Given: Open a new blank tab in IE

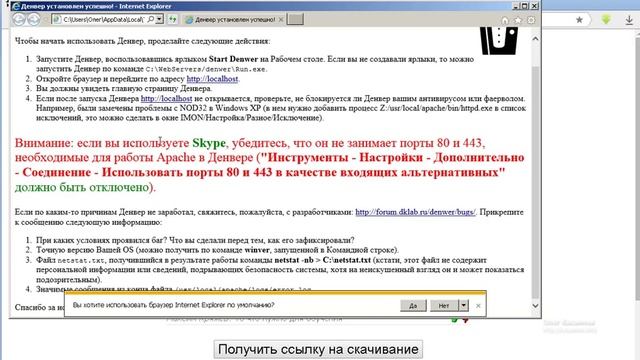Looking at the screenshot, I should pos(295,19).
